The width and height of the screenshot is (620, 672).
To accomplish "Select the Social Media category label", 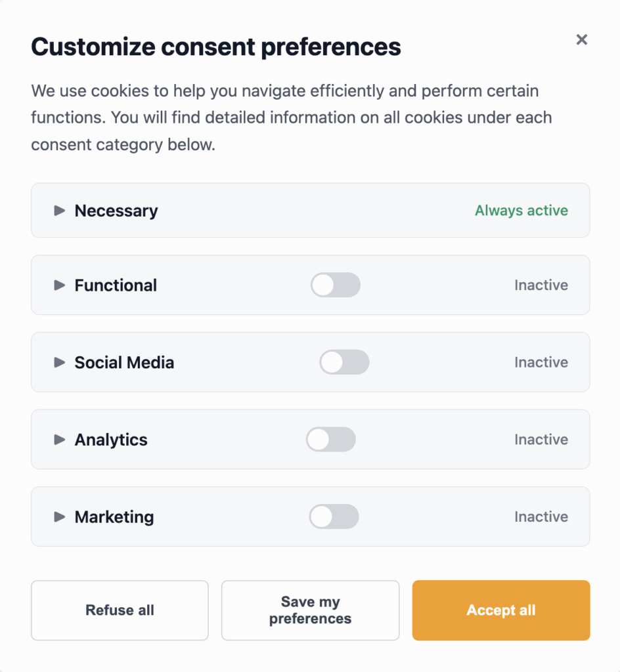I will (124, 362).
